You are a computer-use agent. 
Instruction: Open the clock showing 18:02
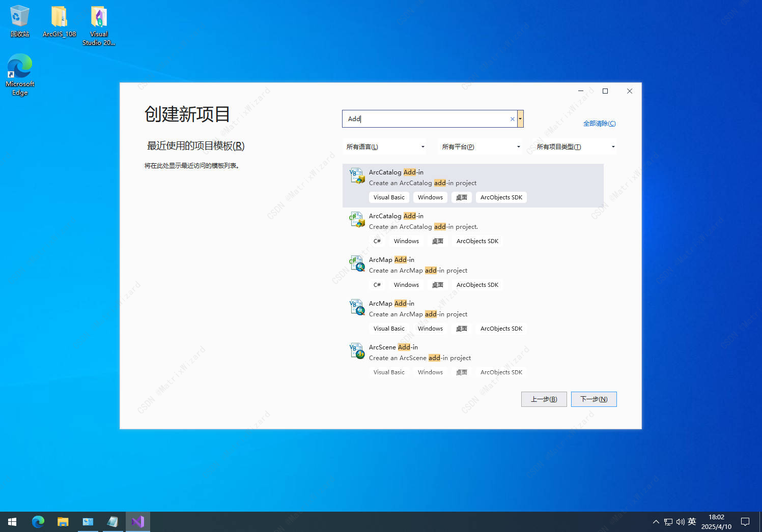pyautogui.click(x=716, y=522)
